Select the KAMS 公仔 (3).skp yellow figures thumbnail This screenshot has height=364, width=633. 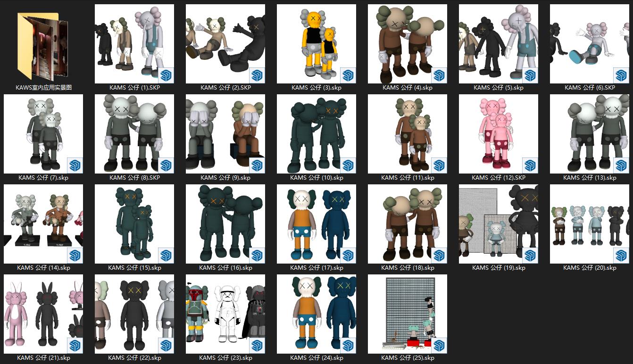[x=316, y=44]
